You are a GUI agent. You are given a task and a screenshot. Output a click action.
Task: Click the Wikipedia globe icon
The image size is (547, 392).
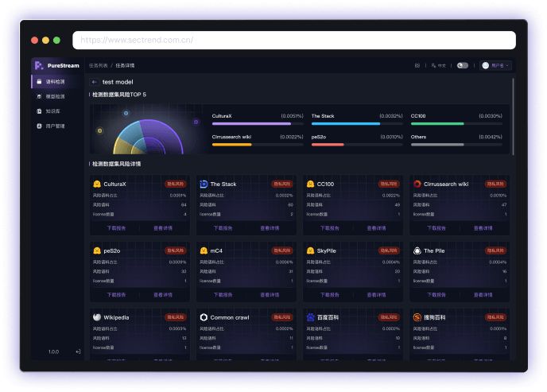click(x=97, y=317)
